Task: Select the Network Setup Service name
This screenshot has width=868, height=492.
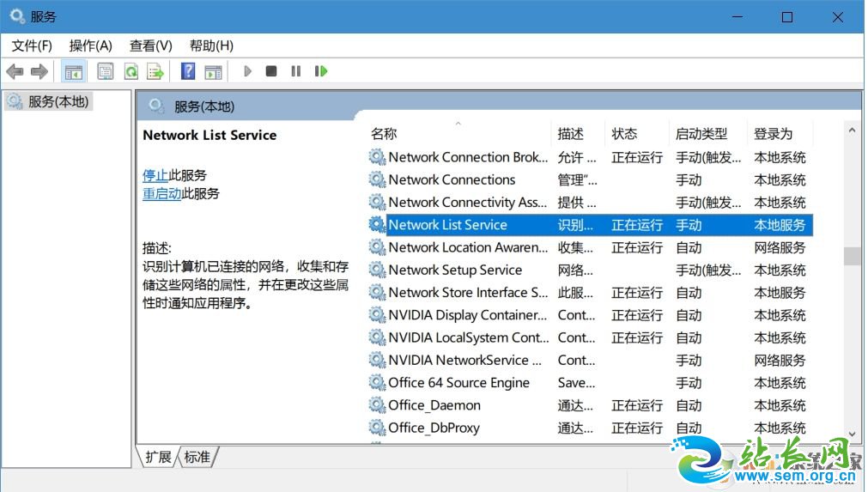Action: coord(455,270)
